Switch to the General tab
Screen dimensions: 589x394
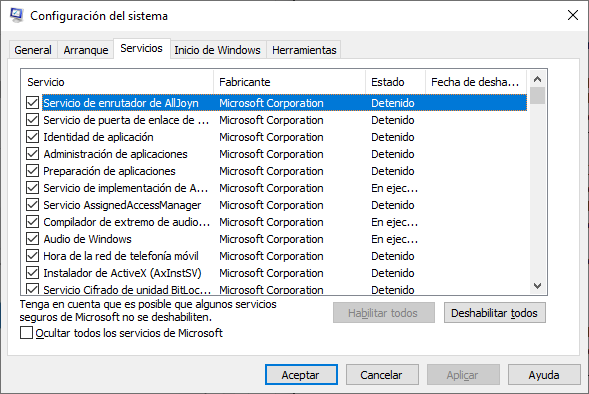click(33, 50)
